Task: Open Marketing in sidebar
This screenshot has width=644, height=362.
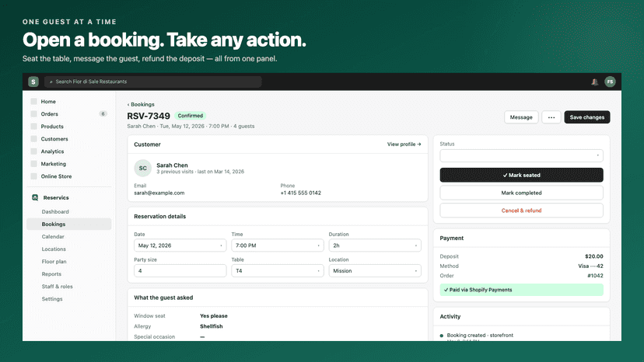Action: (x=54, y=164)
